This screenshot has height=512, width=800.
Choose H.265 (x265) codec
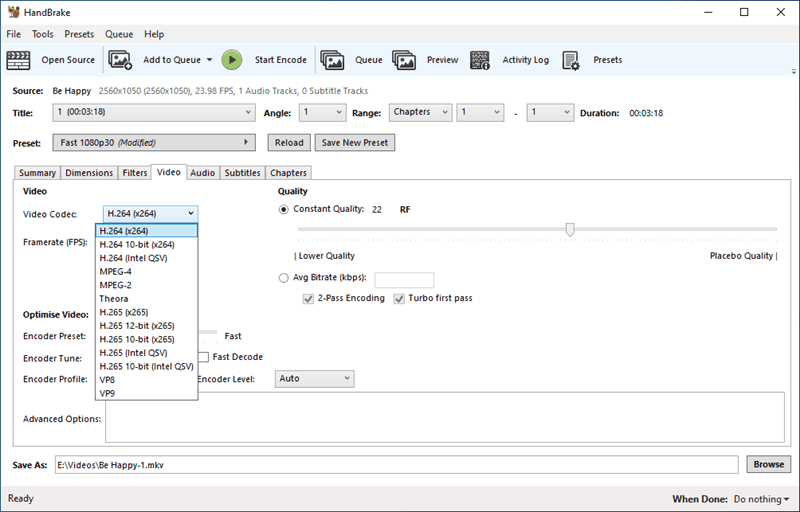point(146,312)
